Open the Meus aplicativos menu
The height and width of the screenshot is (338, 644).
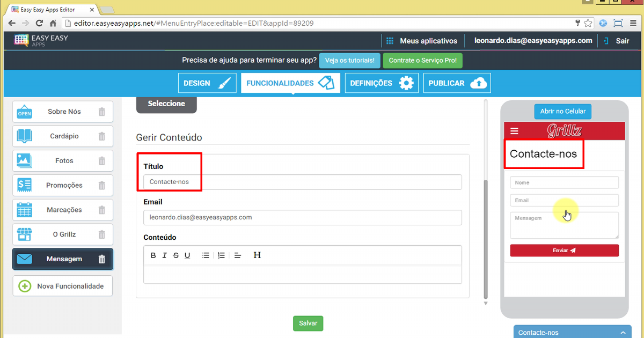click(422, 41)
